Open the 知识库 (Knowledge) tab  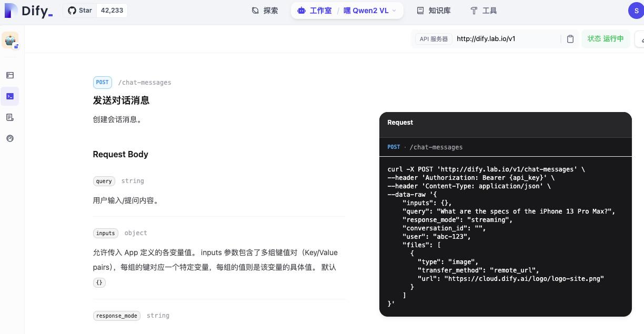tap(434, 11)
